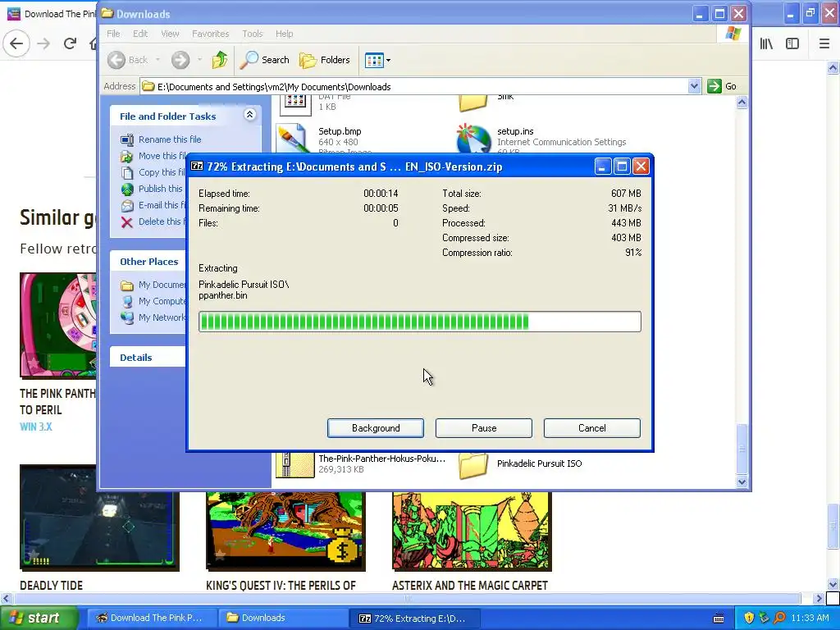
Task: Open the King's Quest IV thumbnail
Action: [x=285, y=532]
